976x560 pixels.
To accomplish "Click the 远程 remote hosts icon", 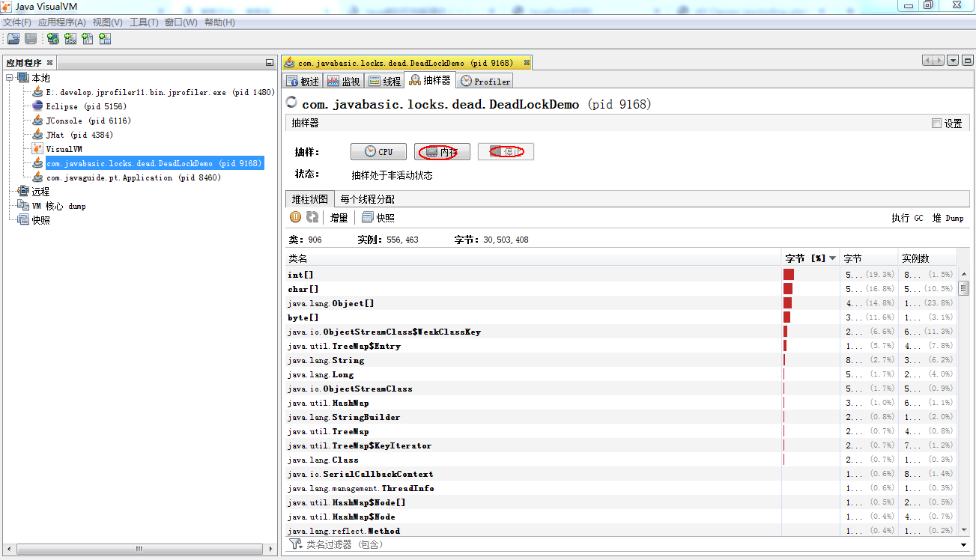I will tap(23, 192).
